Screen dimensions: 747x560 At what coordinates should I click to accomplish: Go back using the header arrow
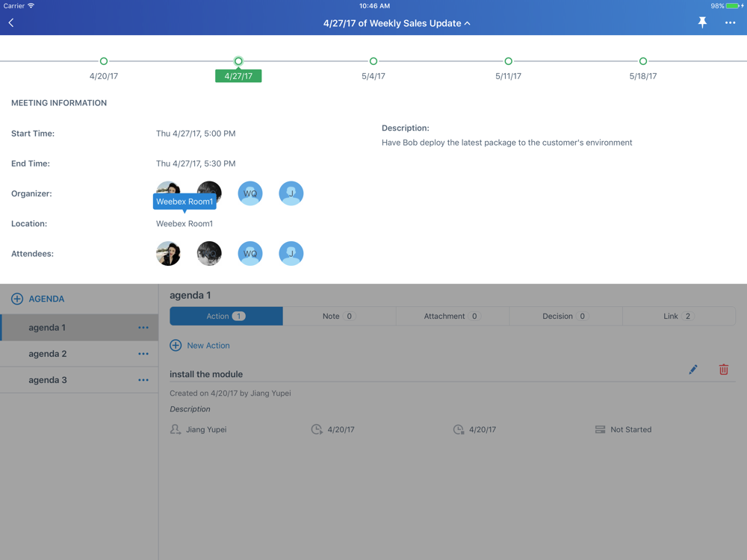[11, 23]
